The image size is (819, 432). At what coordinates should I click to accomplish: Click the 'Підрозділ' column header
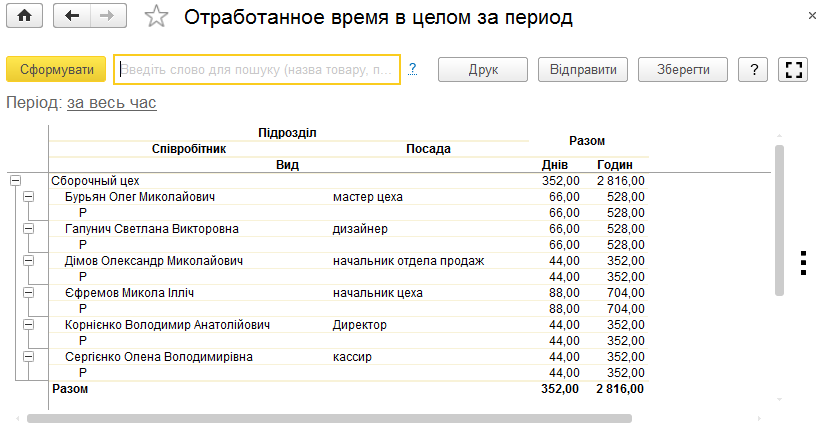coord(287,133)
